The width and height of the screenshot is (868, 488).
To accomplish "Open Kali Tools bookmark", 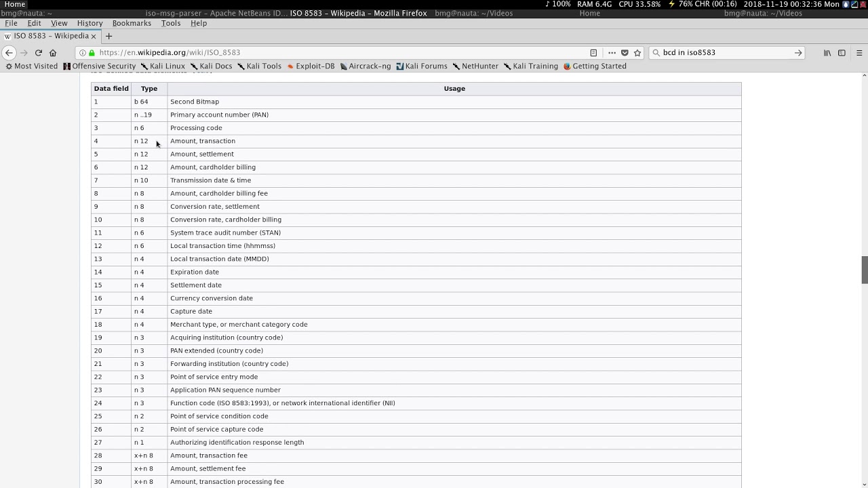I will 259,66.
